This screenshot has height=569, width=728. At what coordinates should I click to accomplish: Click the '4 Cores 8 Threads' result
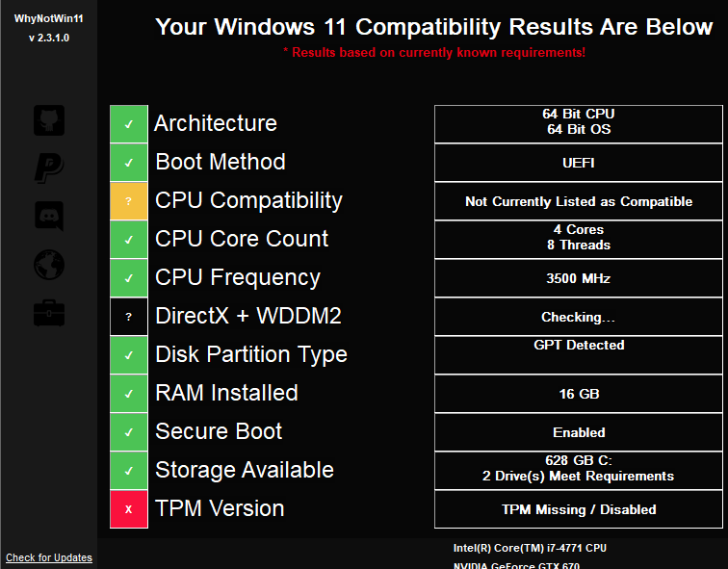(x=579, y=240)
